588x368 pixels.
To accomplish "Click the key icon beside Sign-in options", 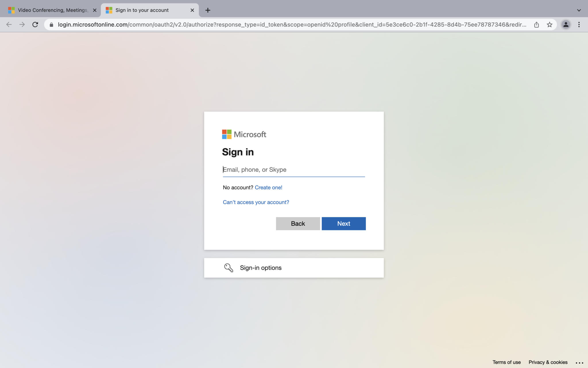I will click(x=229, y=268).
